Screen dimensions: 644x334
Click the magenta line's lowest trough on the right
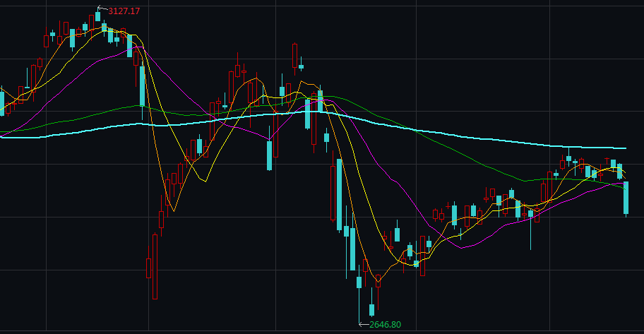click(x=463, y=248)
